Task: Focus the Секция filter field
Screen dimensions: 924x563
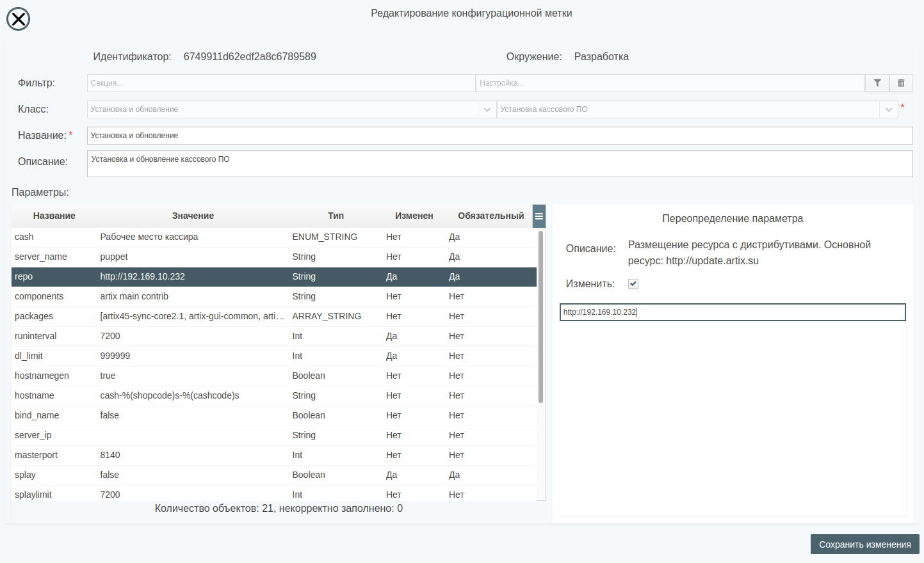Action: point(281,83)
